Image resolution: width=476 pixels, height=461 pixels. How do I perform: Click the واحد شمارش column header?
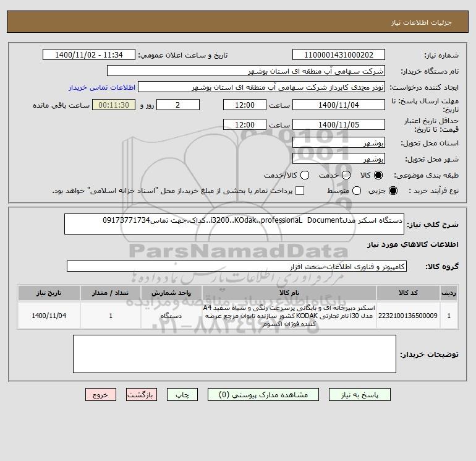[x=171, y=293]
